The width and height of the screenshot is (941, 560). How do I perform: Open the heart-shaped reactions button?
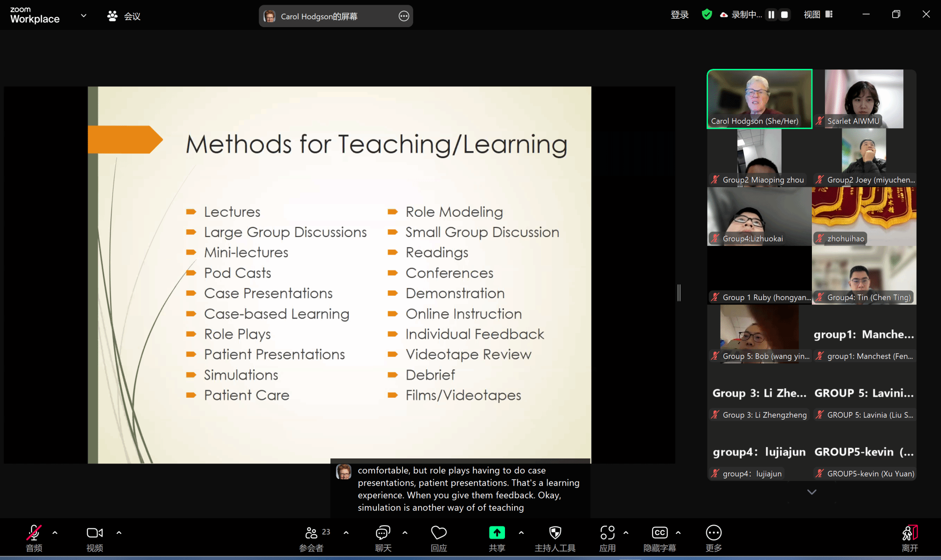pos(438,533)
